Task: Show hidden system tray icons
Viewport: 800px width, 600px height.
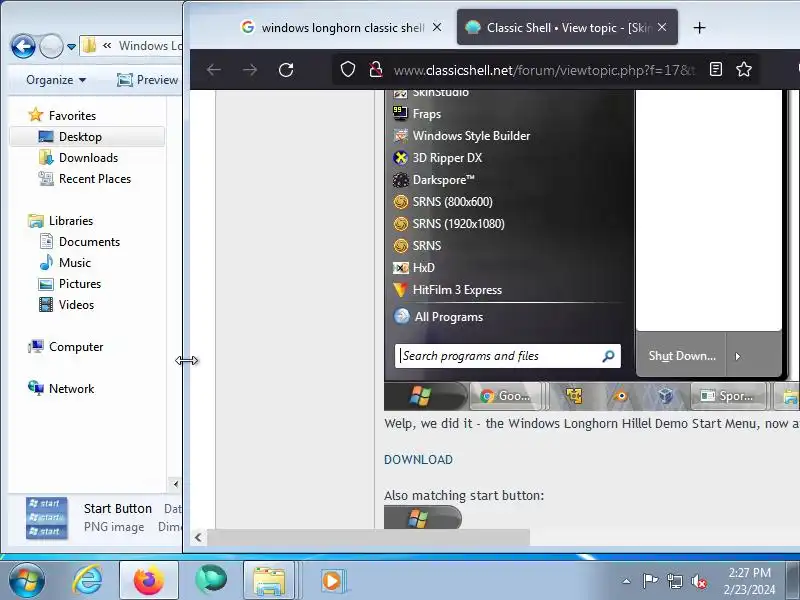Action: tap(626, 581)
